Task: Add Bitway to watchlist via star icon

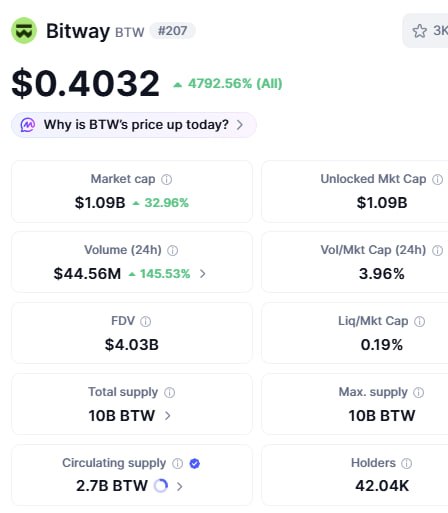Action: point(419,31)
